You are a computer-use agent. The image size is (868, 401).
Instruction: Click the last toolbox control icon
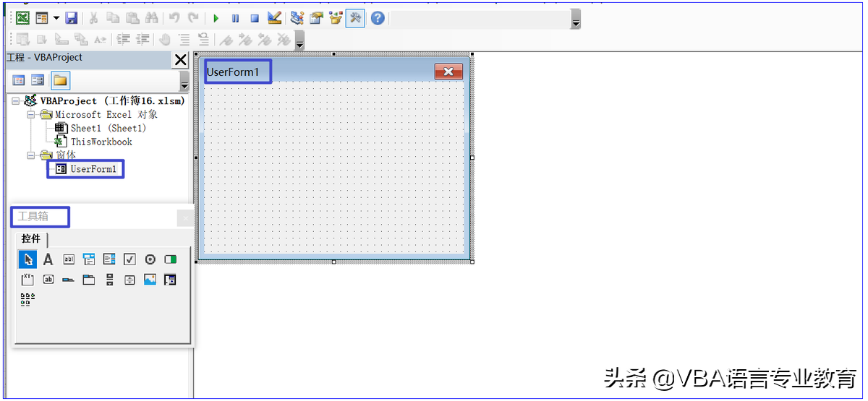pos(28,300)
